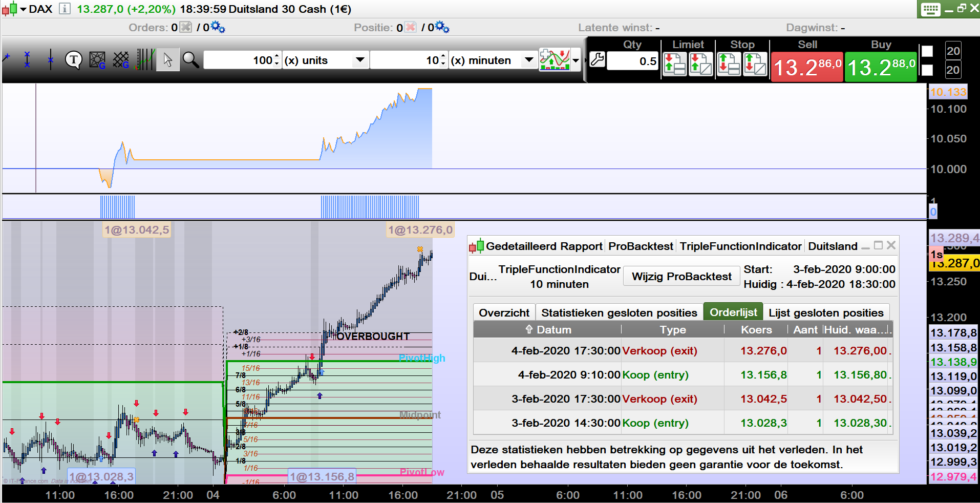Click the 1@13.042,5 trade label on chart
Screen dimensions: 980x503
point(137,230)
